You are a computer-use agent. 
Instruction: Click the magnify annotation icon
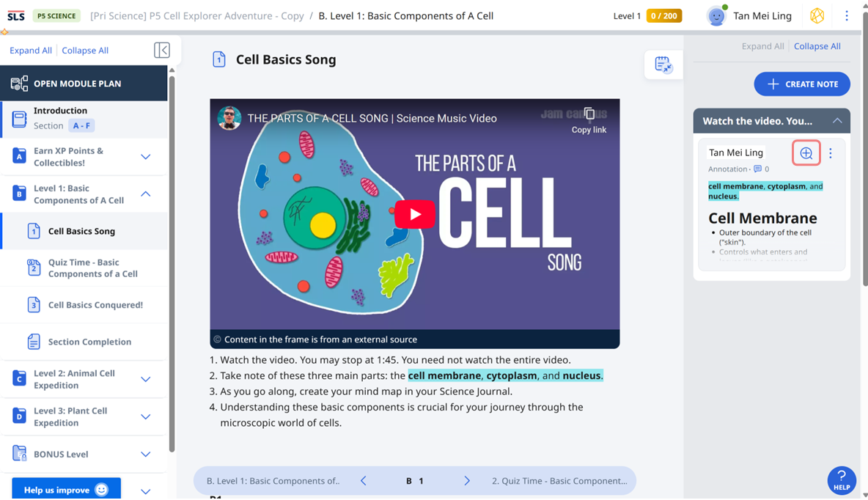point(806,153)
